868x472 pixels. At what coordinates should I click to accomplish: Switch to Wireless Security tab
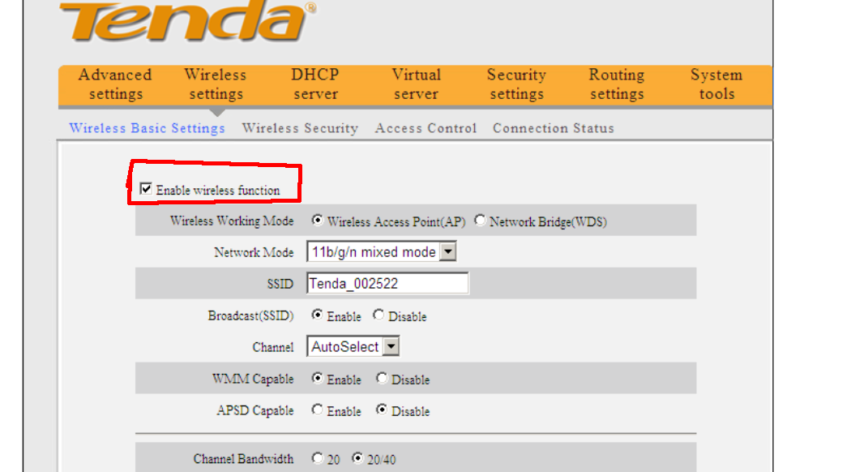coord(300,128)
